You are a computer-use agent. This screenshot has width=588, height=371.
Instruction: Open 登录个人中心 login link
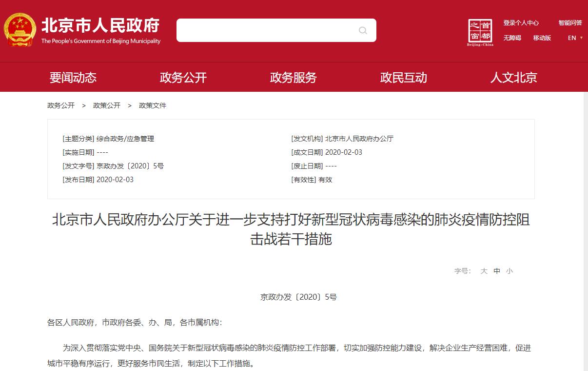coord(521,23)
